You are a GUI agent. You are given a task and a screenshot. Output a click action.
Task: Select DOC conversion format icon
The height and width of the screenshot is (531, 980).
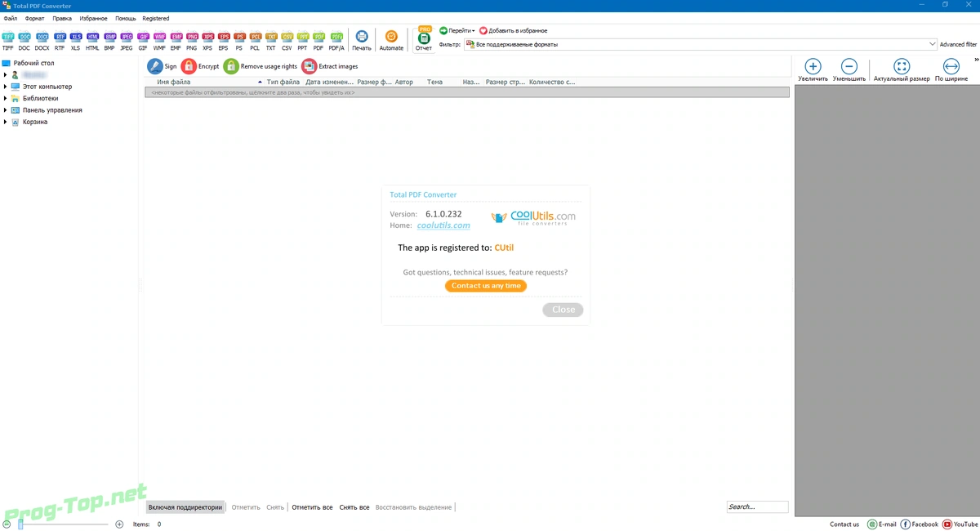pyautogui.click(x=24, y=41)
